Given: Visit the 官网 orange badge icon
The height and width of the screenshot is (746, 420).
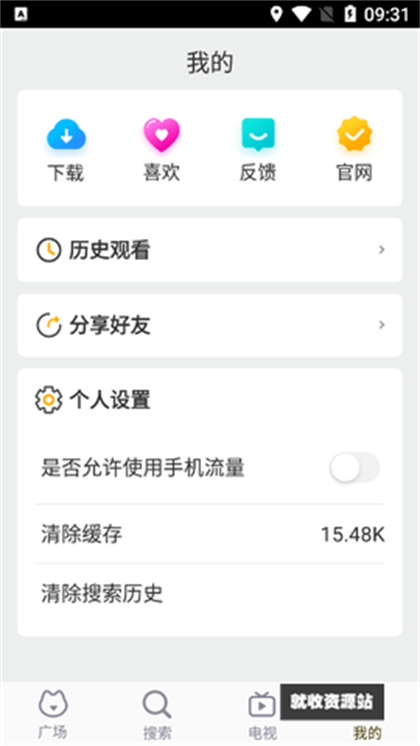Looking at the screenshot, I should pyautogui.click(x=354, y=134).
